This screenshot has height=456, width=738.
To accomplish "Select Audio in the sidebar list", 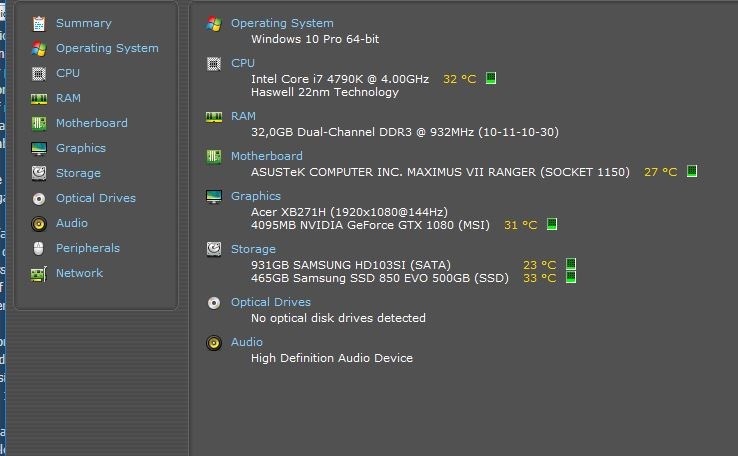I will pos(72,223).
